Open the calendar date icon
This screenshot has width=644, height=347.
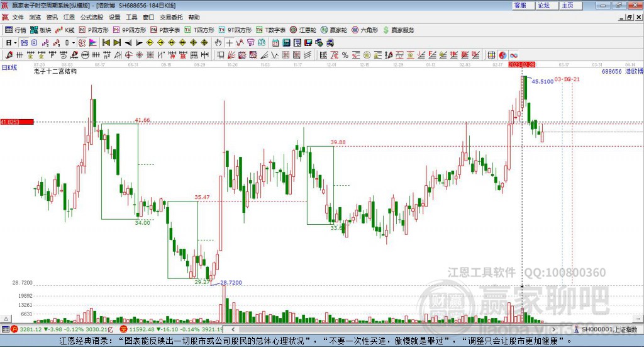275,43
